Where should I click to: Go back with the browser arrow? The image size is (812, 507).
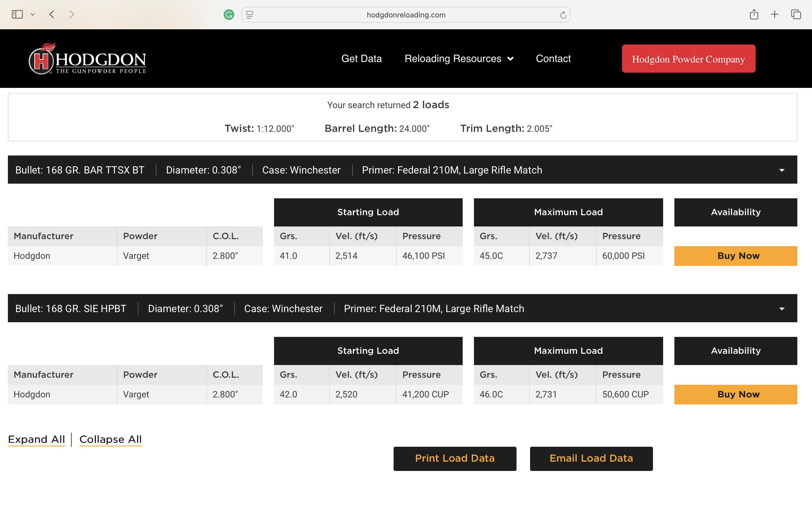(52, 14)
